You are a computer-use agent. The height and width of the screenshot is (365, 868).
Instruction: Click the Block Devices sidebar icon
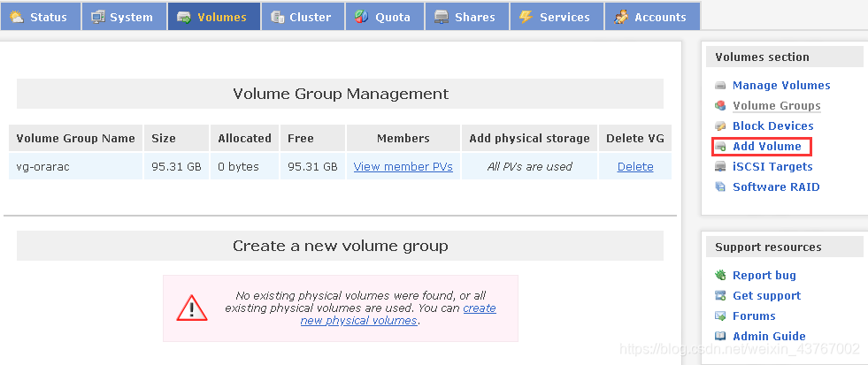pyautogui.click(x=720, y=126)
